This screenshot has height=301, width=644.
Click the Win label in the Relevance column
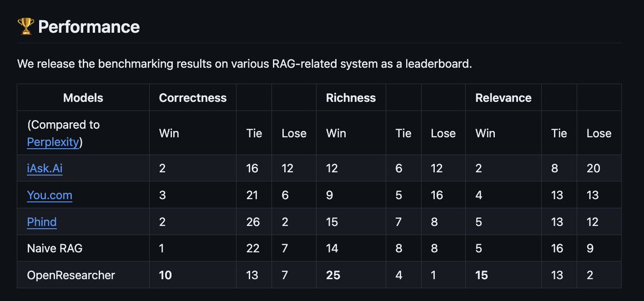pos(486,133)
